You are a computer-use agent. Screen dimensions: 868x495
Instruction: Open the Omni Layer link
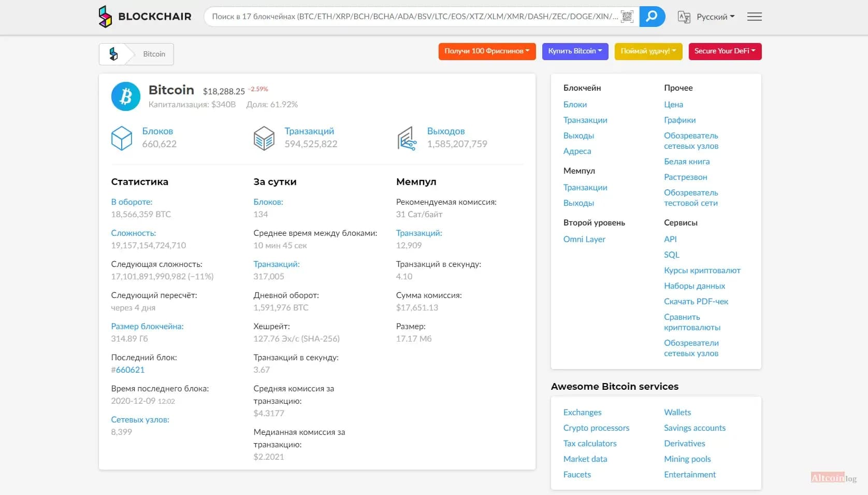coord(584,239)
